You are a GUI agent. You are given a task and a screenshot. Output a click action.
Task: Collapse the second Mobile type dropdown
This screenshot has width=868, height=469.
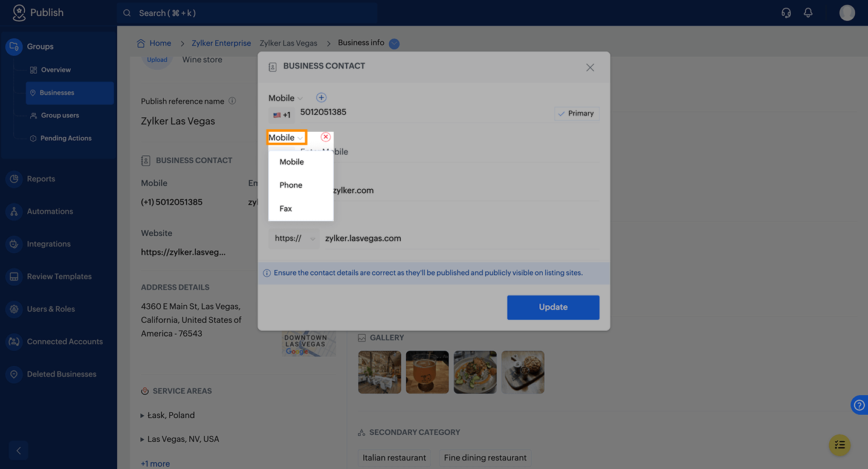[x=287, y=137]
